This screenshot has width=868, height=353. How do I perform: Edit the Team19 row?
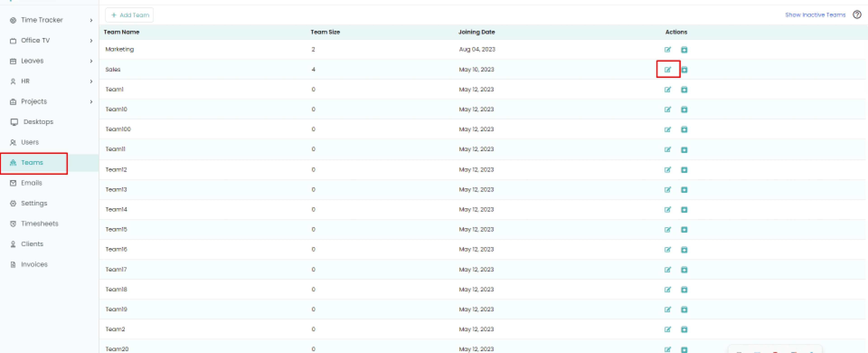[668, 309]
